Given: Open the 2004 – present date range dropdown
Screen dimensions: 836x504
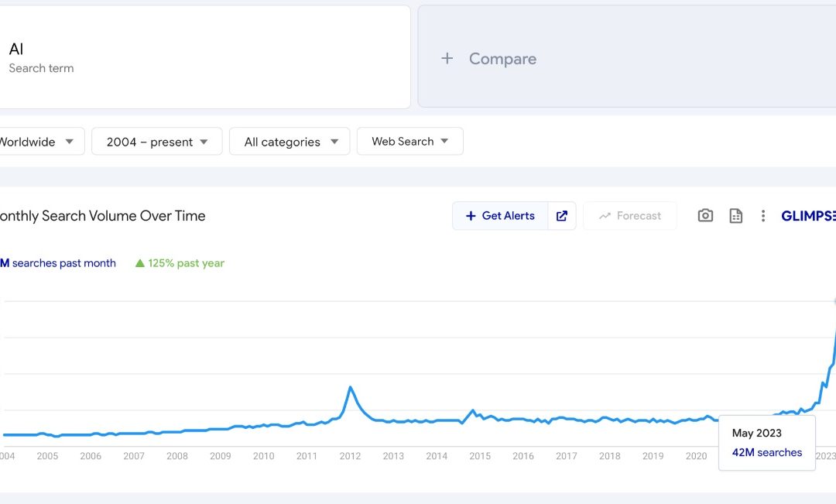Looking at the screenshot, I should 156,141.
